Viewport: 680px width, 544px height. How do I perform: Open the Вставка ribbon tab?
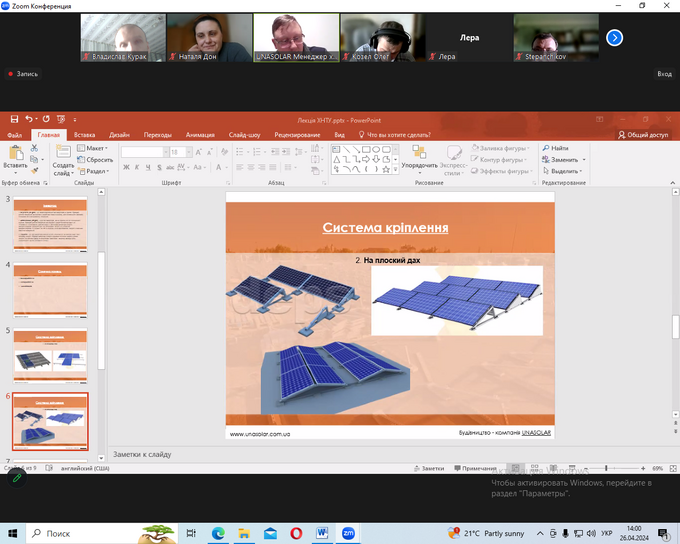(x=85, y=134)
